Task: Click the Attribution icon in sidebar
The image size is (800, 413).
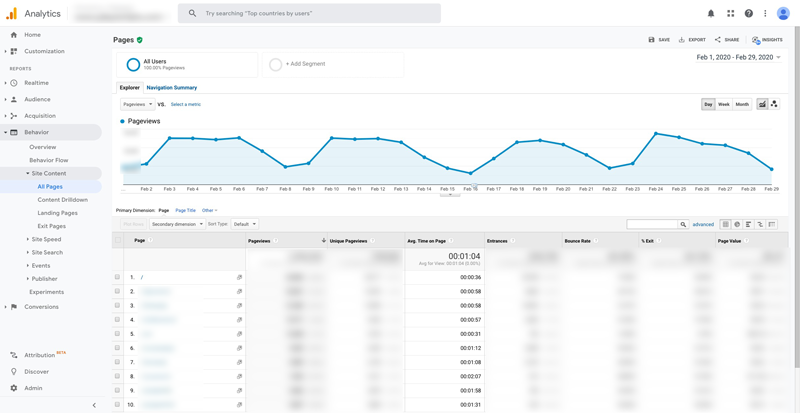Action: [14, 355]
